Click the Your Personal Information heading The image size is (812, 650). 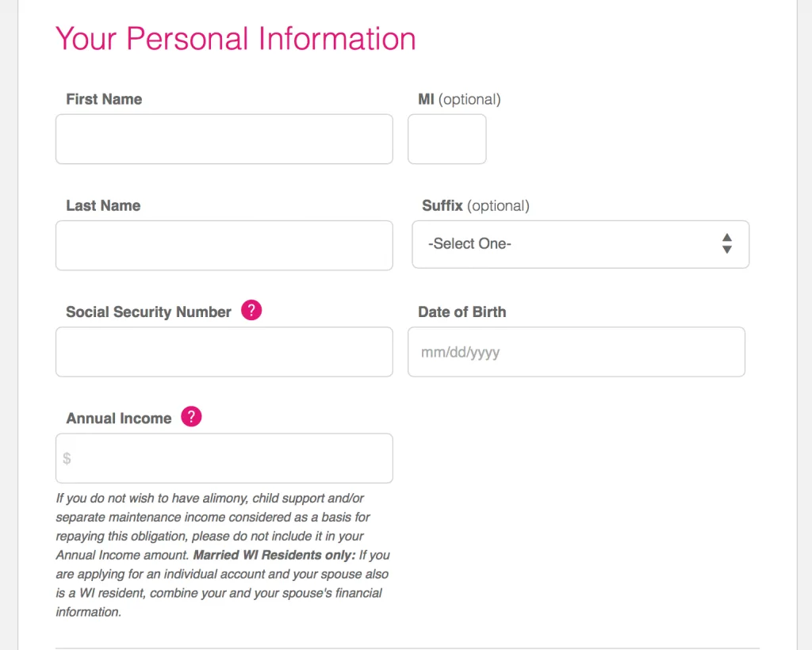tap(236, 39)
